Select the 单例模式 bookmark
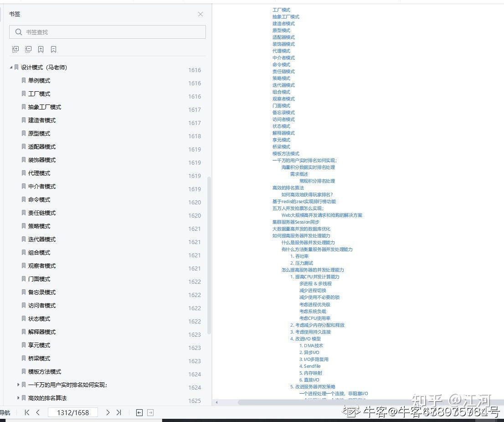Viewport: 504px width, 422px height. [39, 81]
